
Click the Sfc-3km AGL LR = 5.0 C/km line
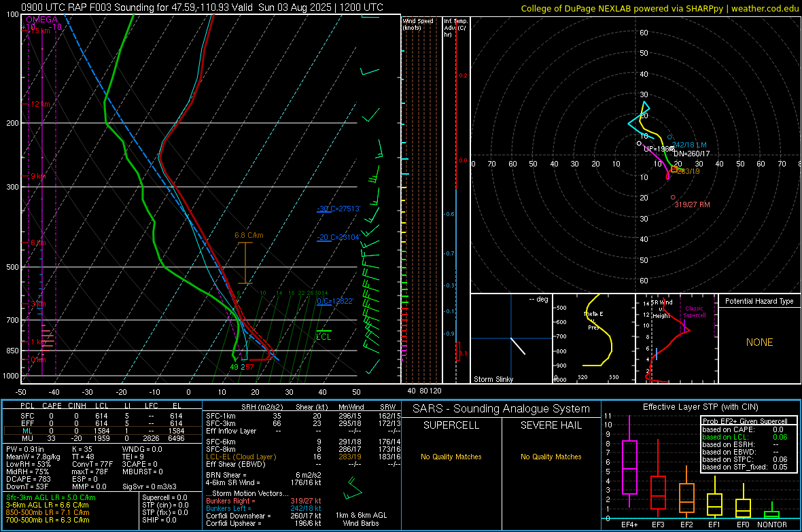pyautogui.click(x=51, y=497)
